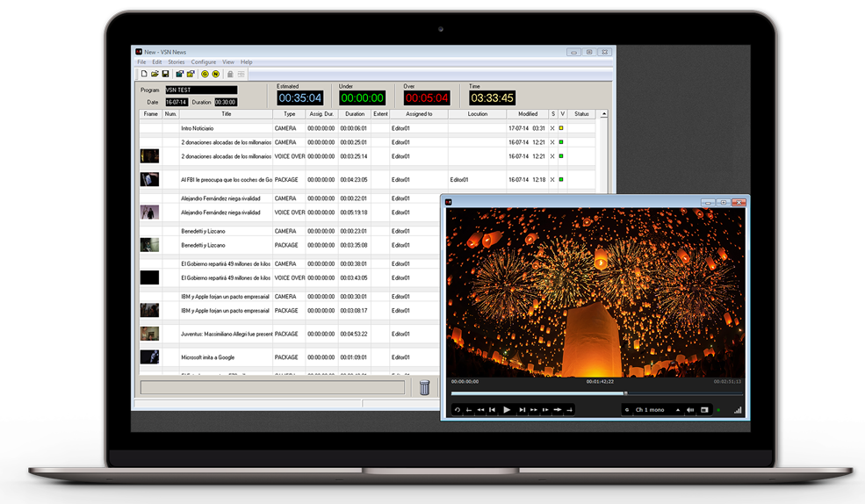Click the yellow locked-folder toolbar icon
865x504 pixels.
[191, 74]
